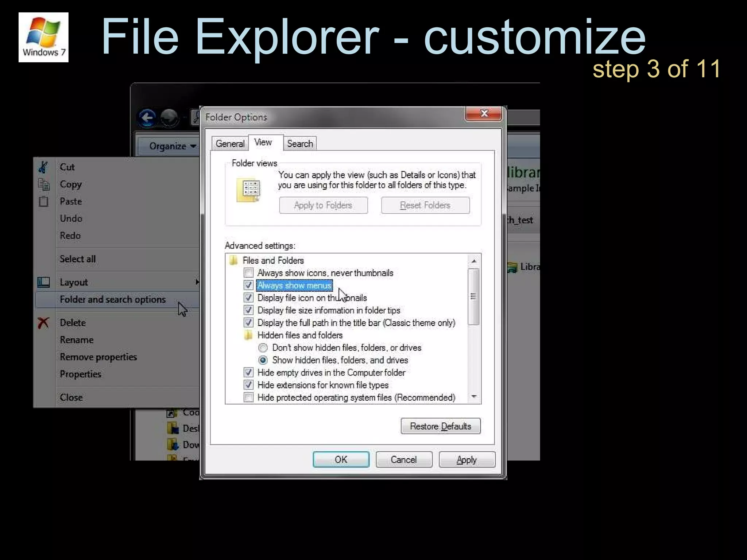The width and height of the screenshot is (747, 560).
Task: Click the Restore Defaults button
Action: [x=441, y=426]
